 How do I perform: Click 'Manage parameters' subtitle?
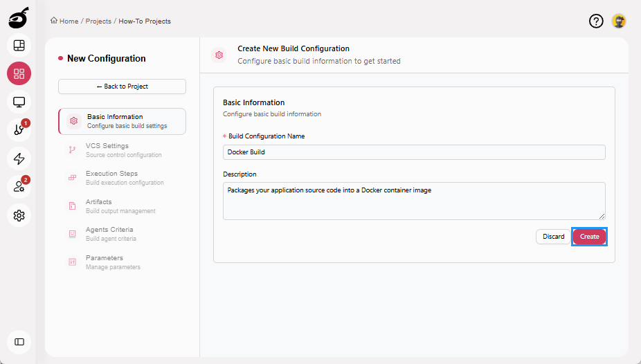[113, 266]
